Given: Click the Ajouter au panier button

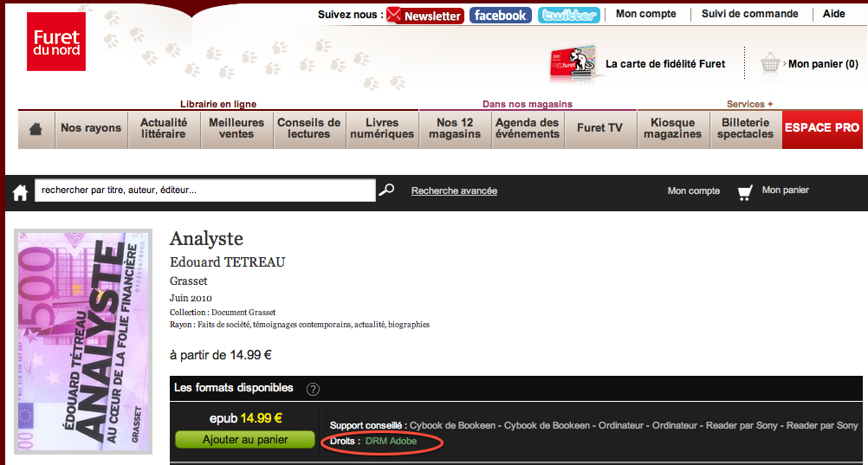Looking at the screenshot, I should point(245,440).
